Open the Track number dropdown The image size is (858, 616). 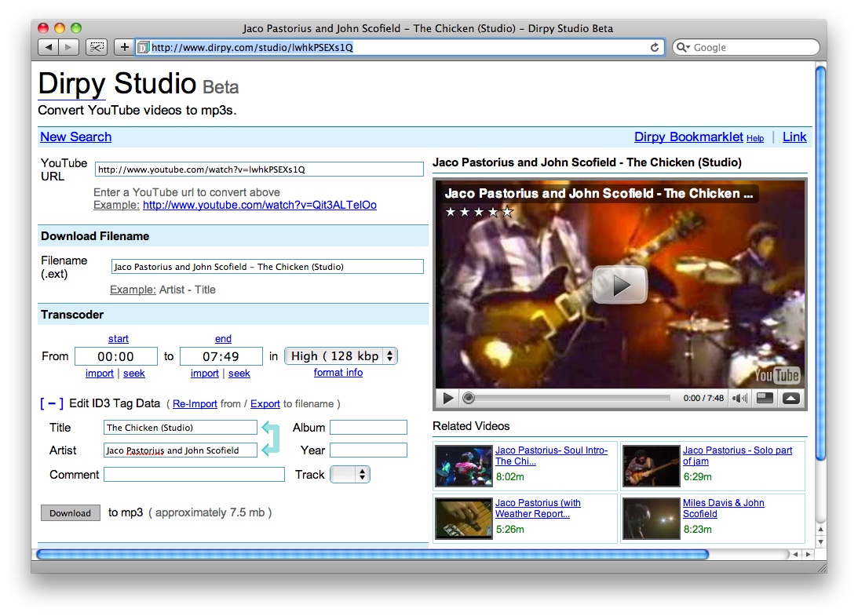[350, 474]
